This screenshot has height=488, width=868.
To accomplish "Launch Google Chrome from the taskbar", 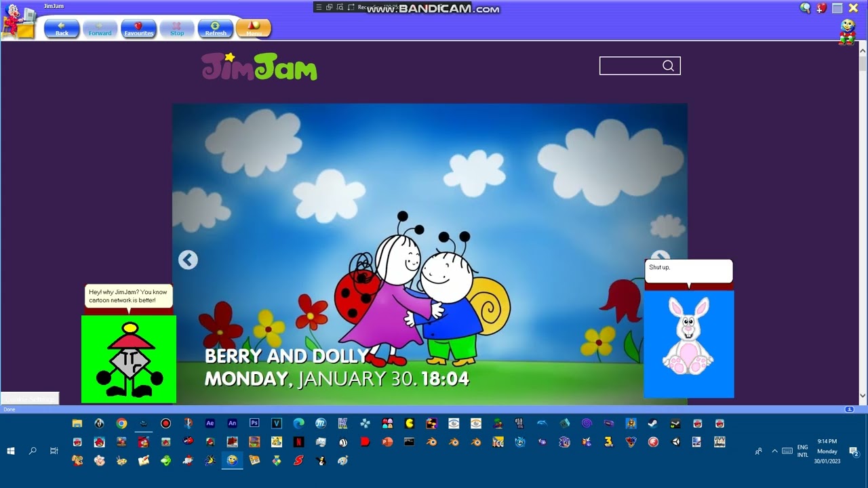I will tap(121, 423).
